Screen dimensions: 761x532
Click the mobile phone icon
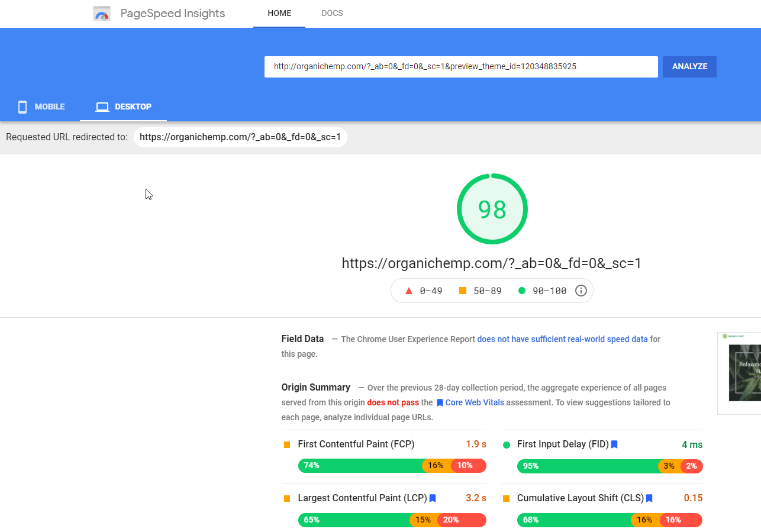[x=22, y=107]
